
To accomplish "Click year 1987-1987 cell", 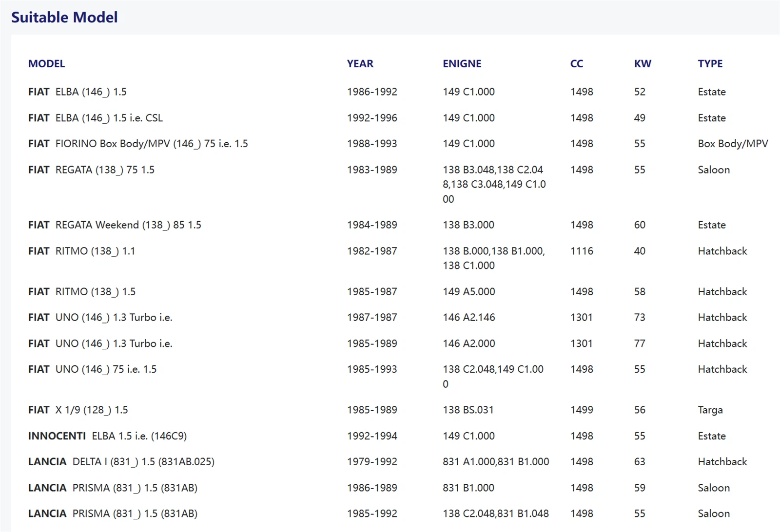I will click(372, 318).
